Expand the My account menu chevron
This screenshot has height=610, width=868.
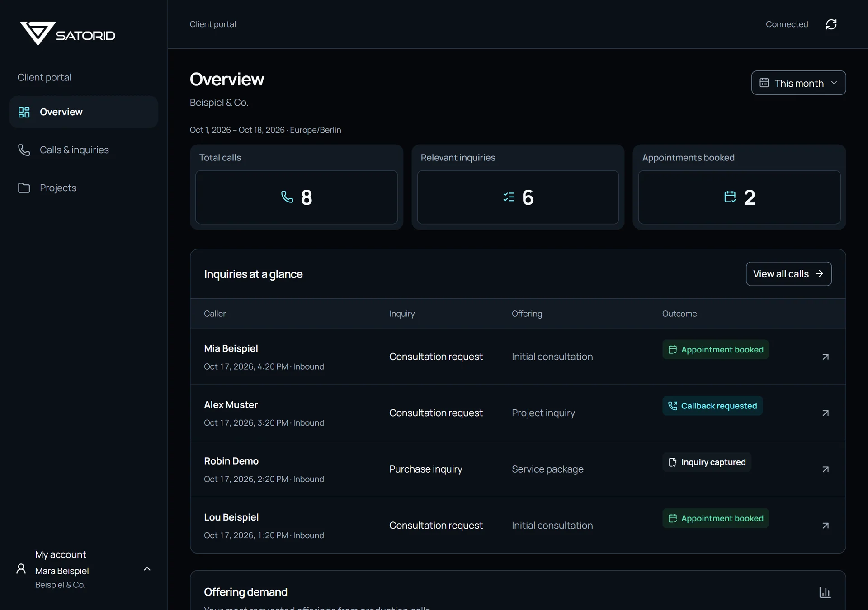147,569
